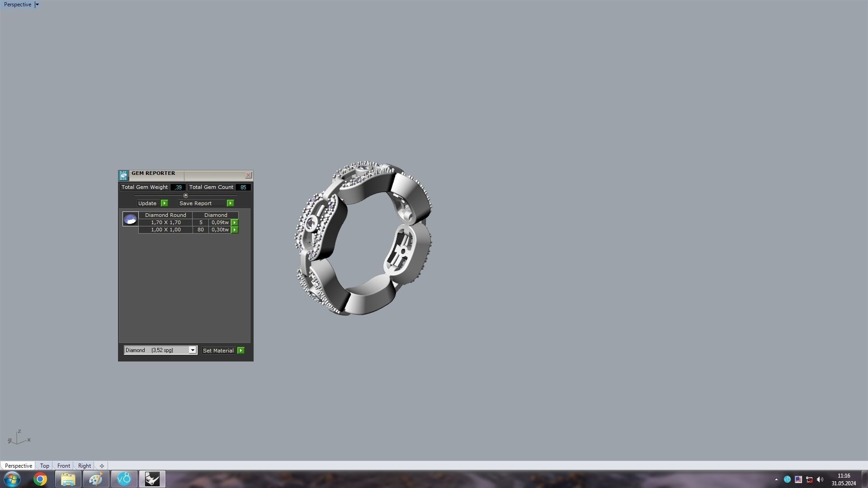
Task: Click the Total Gem Weight value field
Action: click(x=178, y=187)
